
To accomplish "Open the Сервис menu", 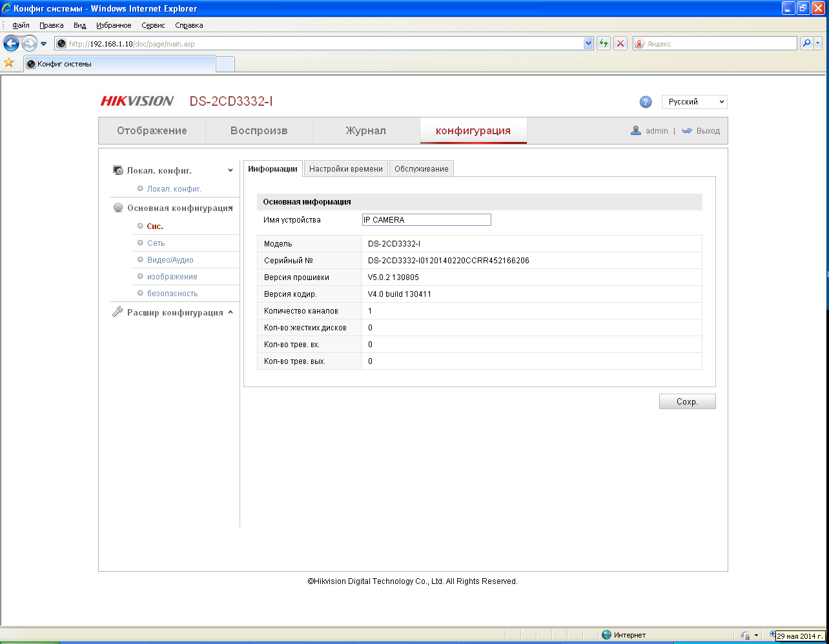I will 153,25.
